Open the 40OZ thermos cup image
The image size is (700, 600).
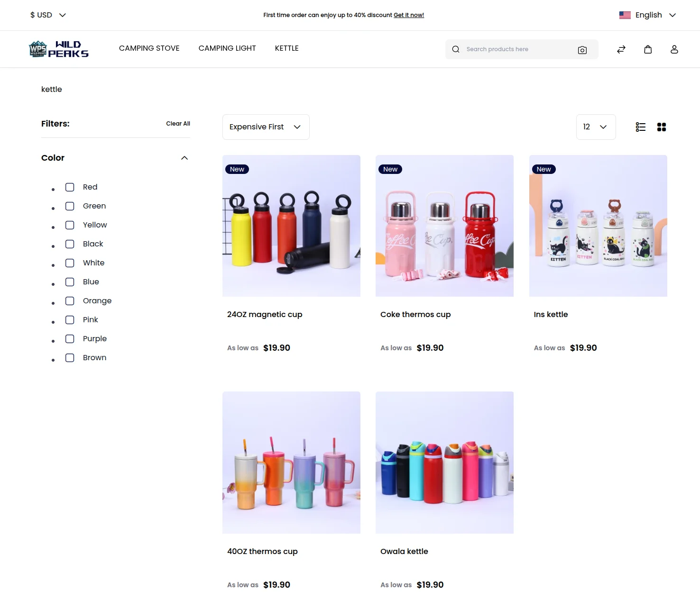[x=291, y=463]
